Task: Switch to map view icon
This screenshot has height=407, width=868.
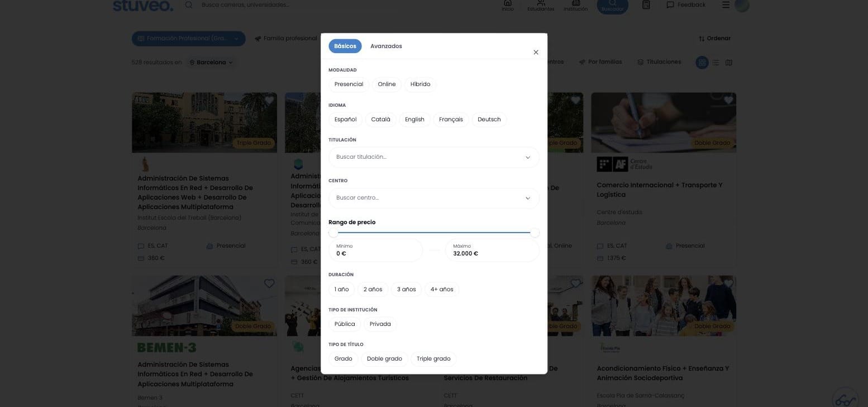Action: pyautogui.click(x=729, y=63)
